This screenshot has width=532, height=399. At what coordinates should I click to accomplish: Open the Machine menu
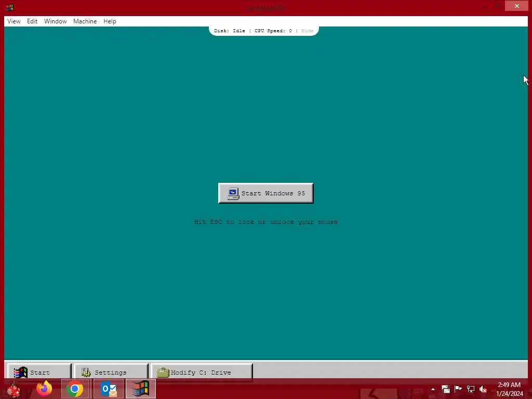coord(85,21)
